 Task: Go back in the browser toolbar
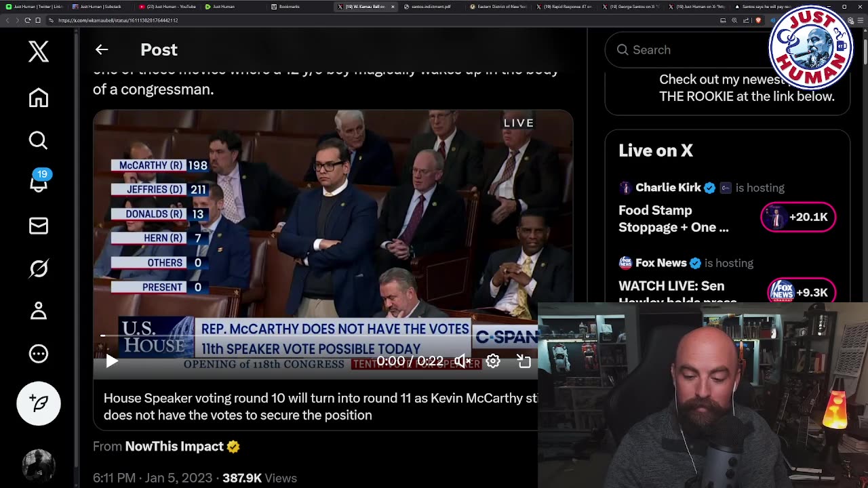(7, 20)
